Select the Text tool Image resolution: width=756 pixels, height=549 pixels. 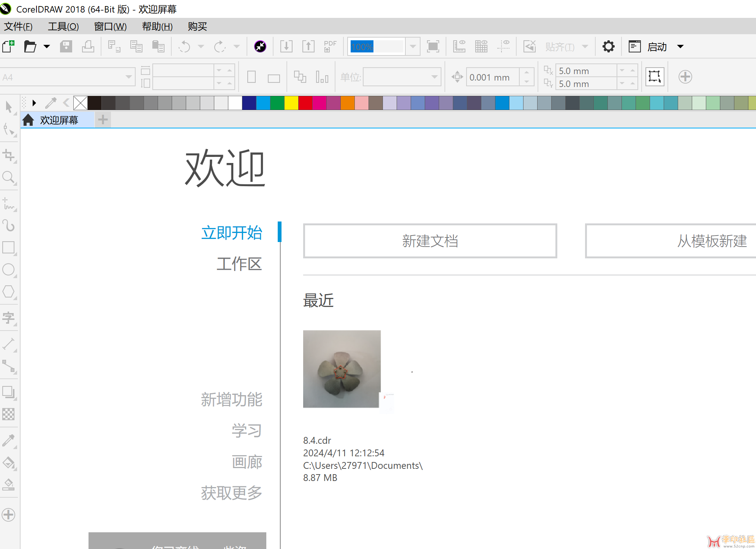pos(9,318)
